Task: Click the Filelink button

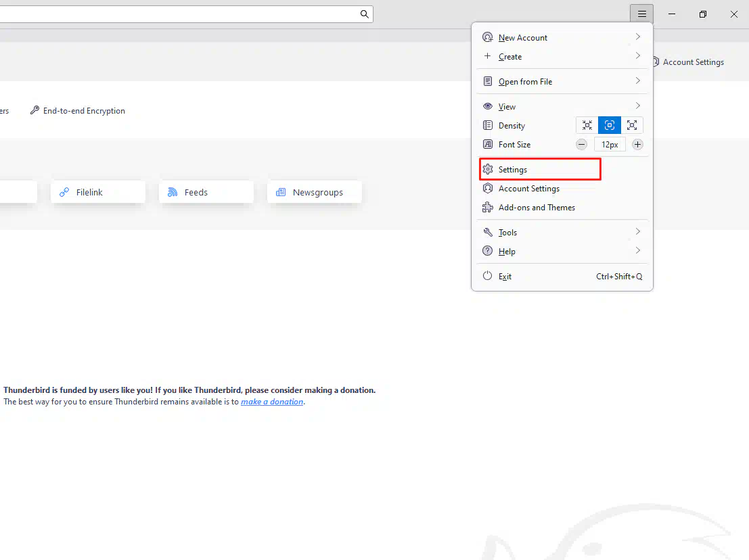Action: (98, 192)
